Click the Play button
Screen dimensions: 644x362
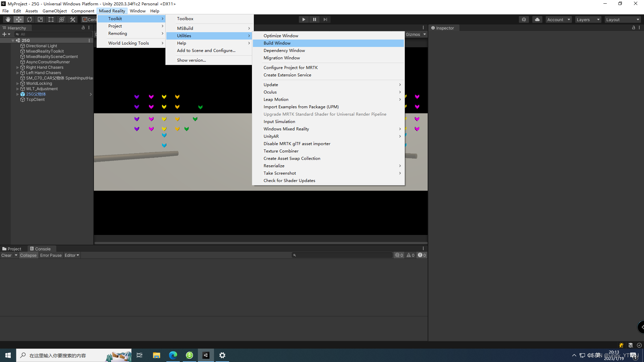(x=304, y=19)
